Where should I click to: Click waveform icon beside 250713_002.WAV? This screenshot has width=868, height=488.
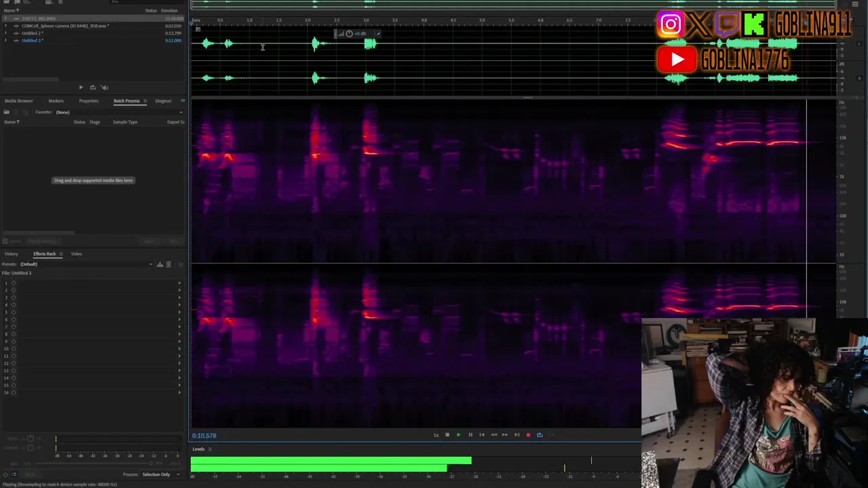16,18
